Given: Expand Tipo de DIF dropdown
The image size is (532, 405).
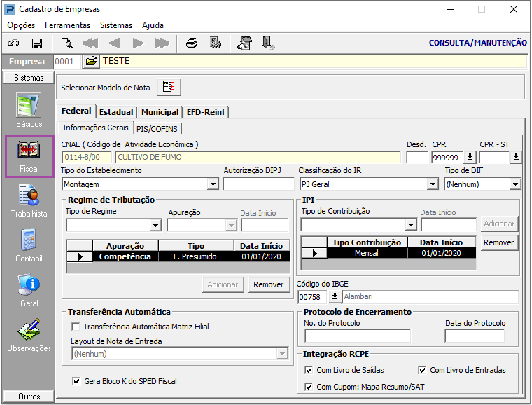Looking at the screenshot, I should pyautogui.click(x=515, y=184).
